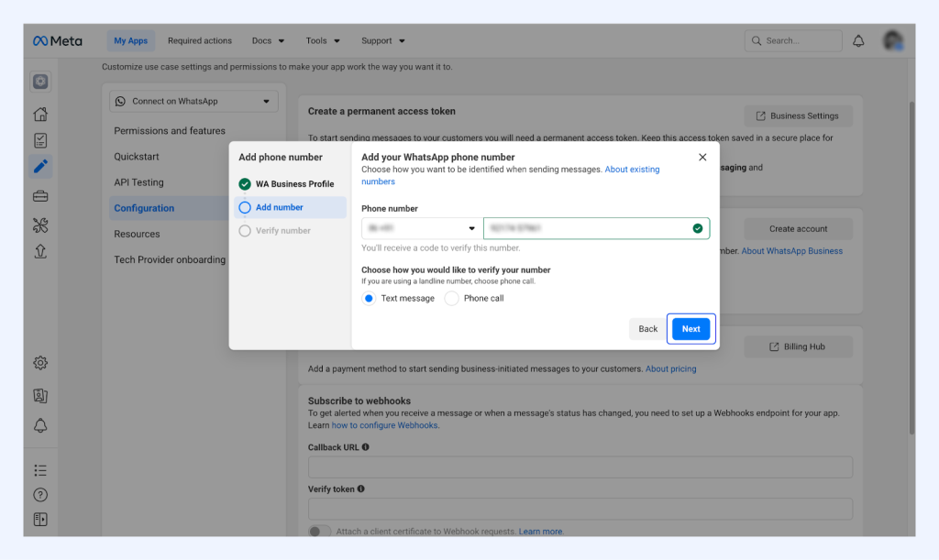Open the help question mark icon
The width and height of the screenshot is (939, 560).
pyautogui.click(x=40, y=495)
